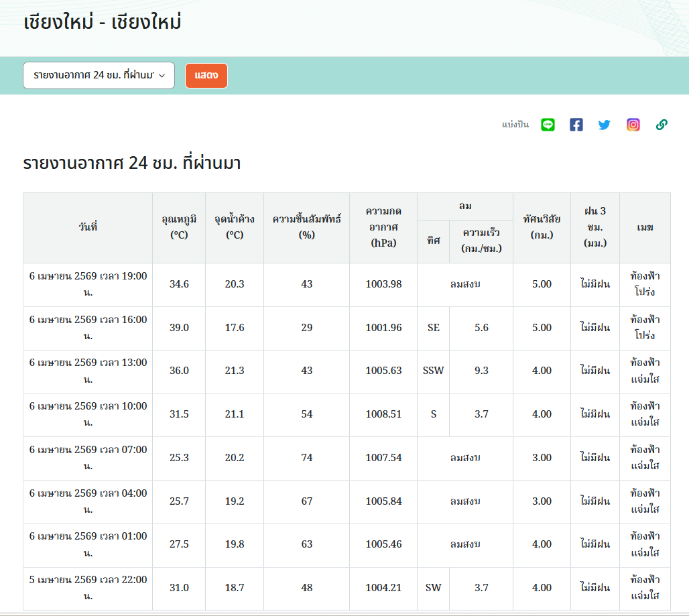Click the ลมสงบ cell in 19:00 row
Viewport: 689px width, 616px height.
coord(465,284)
